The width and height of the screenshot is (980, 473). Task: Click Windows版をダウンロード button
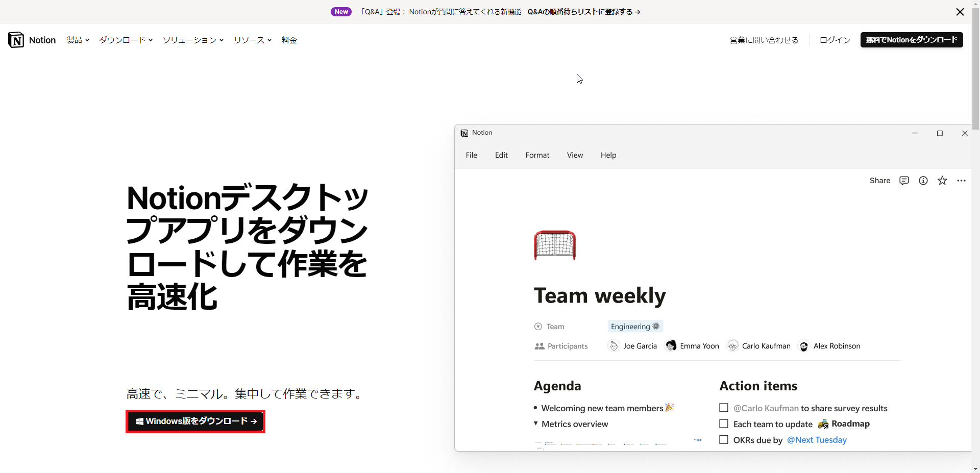195,421
